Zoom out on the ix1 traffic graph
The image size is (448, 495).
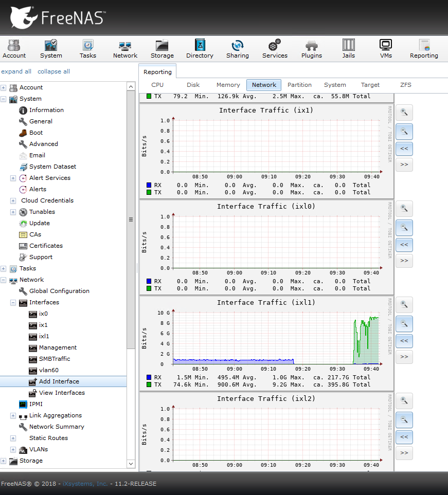(404, 131)
